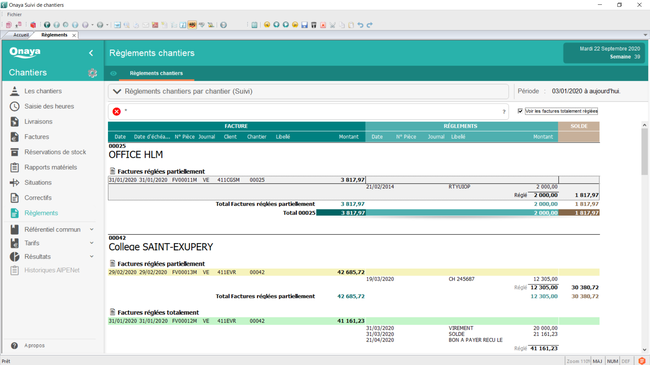Click document icon beside Factures réglées totalement
Image resolution: width=650 pixels, height=365 pixels.
pyautogui.click(x=112, y=312)
